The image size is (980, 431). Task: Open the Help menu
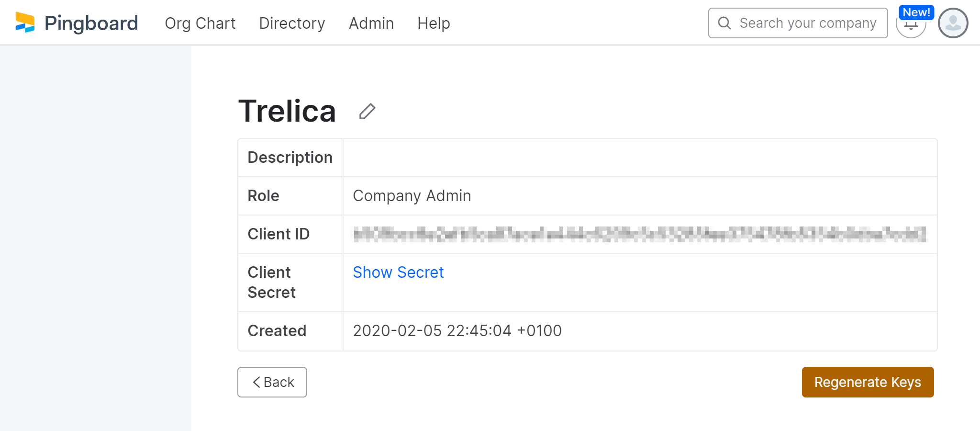point(434,23)
